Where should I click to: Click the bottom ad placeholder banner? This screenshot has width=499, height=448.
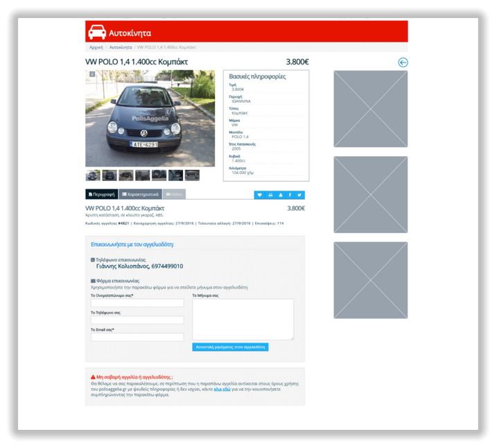point(370,280)
